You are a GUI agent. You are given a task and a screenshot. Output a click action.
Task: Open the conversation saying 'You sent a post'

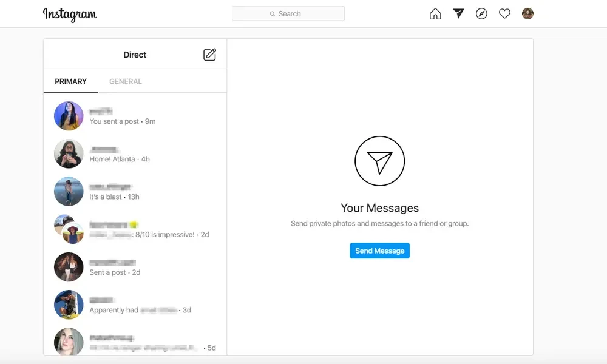point(134,115)
